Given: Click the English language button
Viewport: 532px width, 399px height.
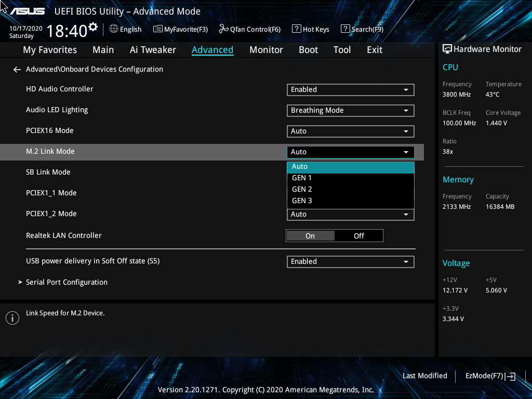Looking at the screenshot, I should pyautogui.click(x=126, y=29).
